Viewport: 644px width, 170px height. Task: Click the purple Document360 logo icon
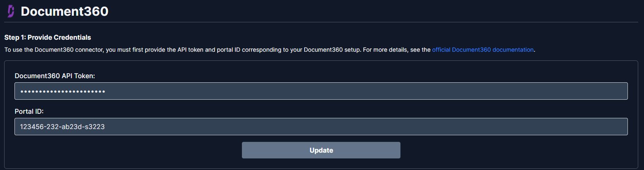[x=11, y=12]
